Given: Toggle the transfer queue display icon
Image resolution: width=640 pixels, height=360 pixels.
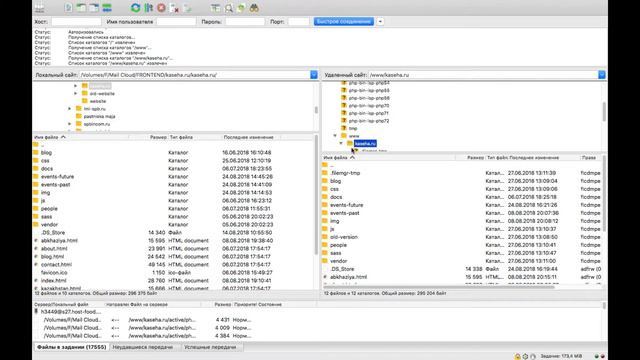Looking at the screenshot, I should [107, 8].
